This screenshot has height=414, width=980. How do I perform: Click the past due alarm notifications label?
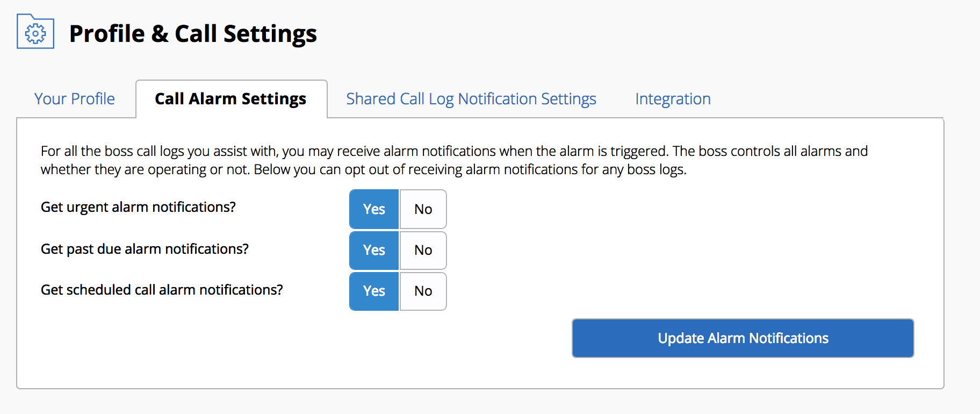tap(145, 249)
